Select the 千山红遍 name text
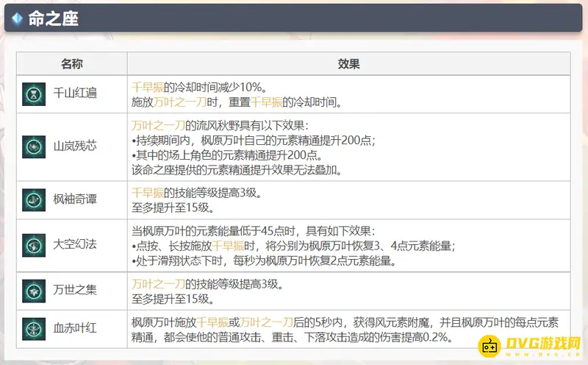The image size is (588, 365). click(76, 93)
